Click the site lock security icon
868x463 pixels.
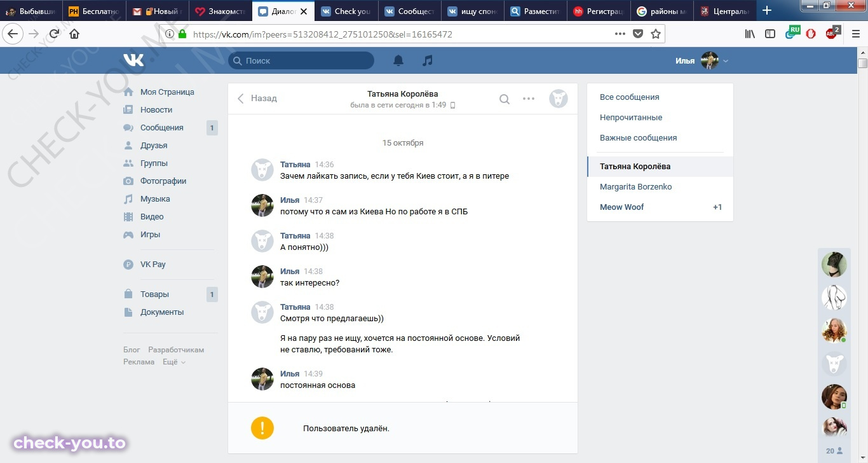click(182, 34)
